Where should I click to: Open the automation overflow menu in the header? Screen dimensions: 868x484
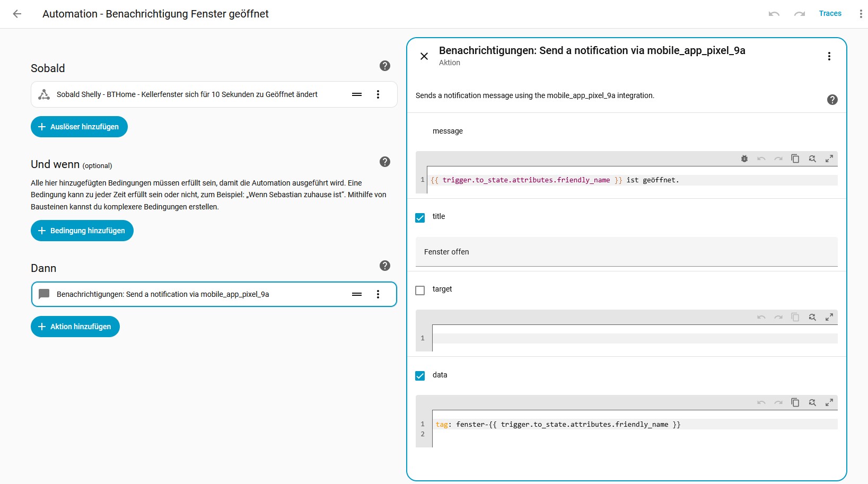point(860,14)
